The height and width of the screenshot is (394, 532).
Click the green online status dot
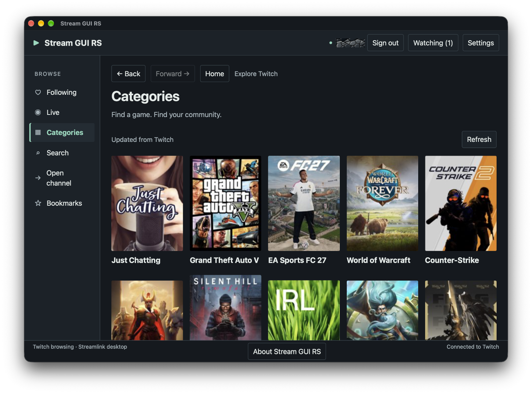point(331,43)
